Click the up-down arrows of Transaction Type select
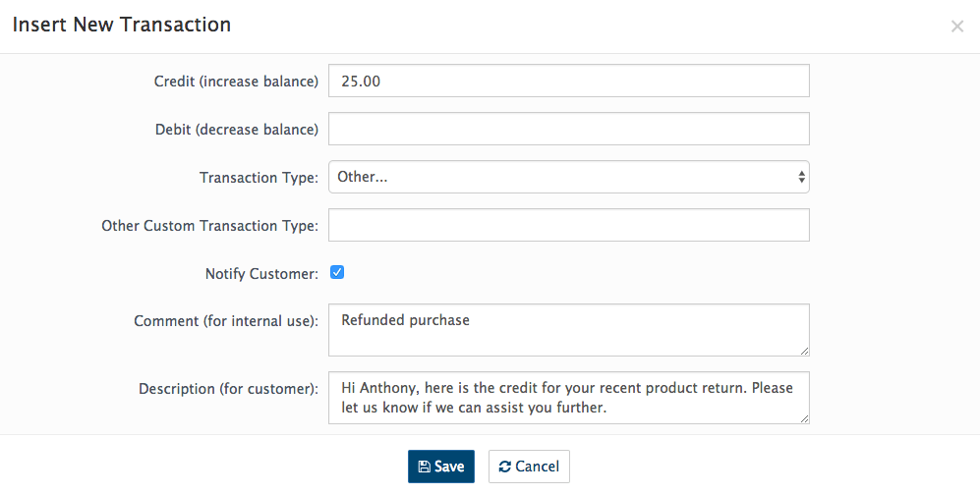Image resolution: width=980 pixels, height=495 pixels. coord(801,177)
